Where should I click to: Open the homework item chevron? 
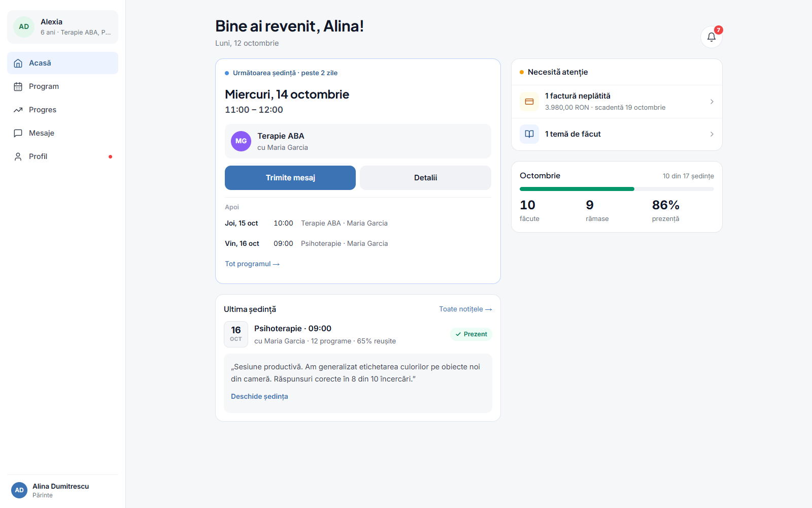pos(712,134)
